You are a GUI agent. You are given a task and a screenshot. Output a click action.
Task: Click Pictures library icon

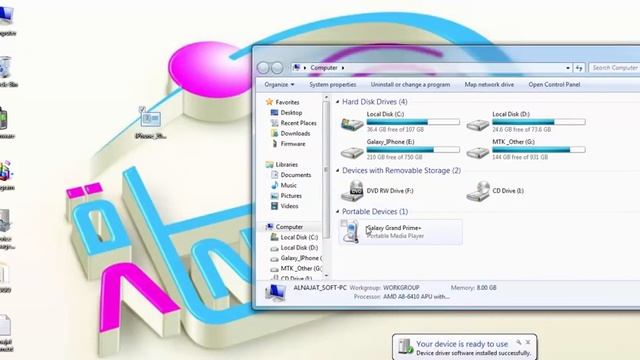(x=274, y=196)
